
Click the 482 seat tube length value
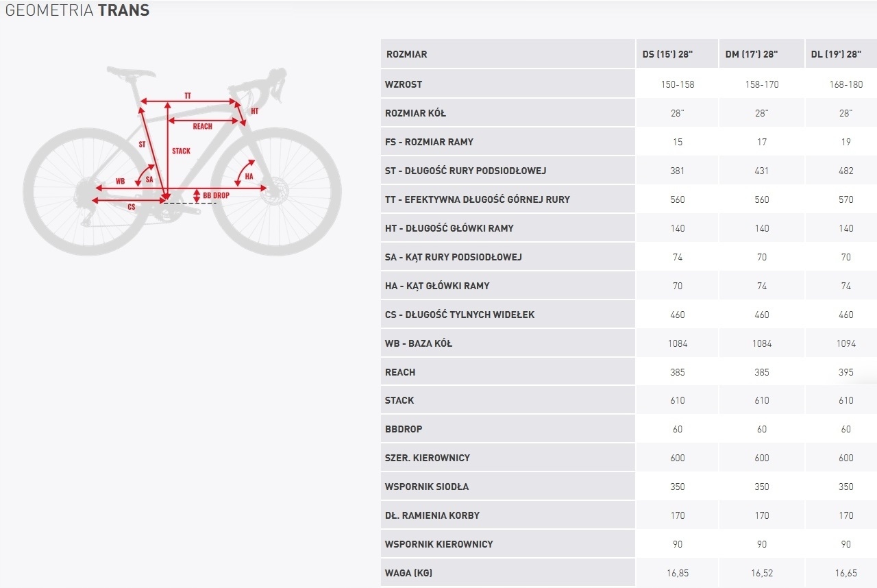(x=845, y=171)
